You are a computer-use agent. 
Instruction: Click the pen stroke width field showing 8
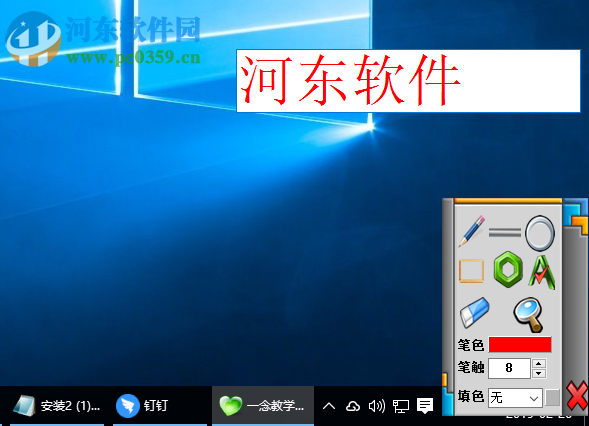[509, 368]
